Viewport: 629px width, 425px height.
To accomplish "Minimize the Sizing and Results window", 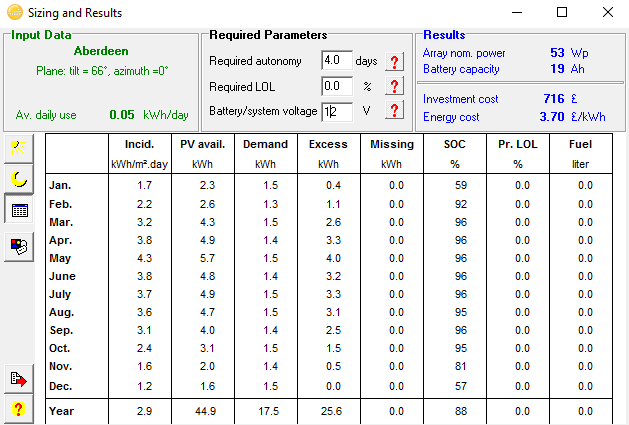I will pos(516,13).
